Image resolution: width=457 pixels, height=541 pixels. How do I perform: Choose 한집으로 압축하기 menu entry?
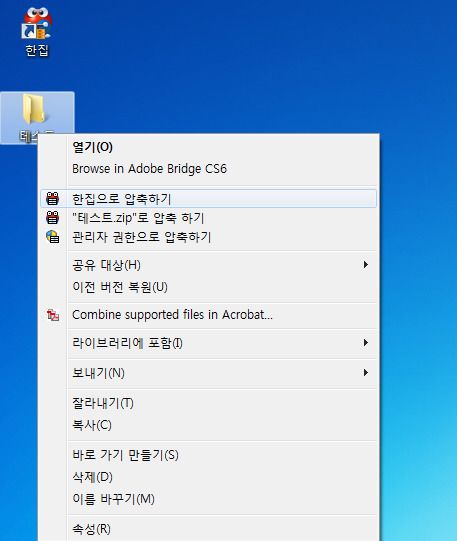click(208, 198)
